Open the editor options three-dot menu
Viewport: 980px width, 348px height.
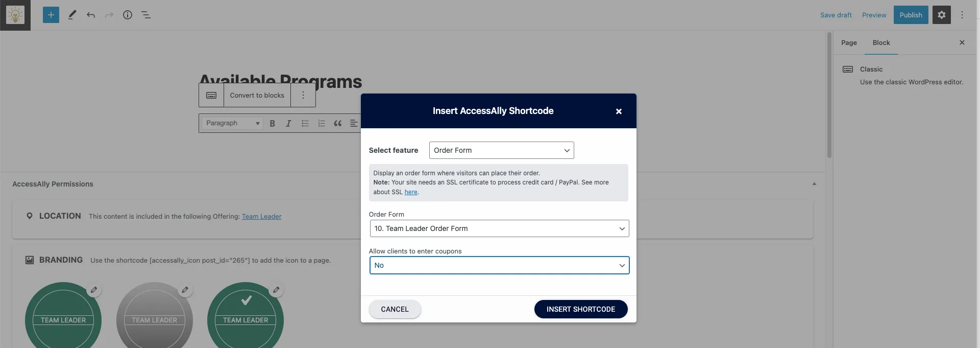click(x=962, y=15)
